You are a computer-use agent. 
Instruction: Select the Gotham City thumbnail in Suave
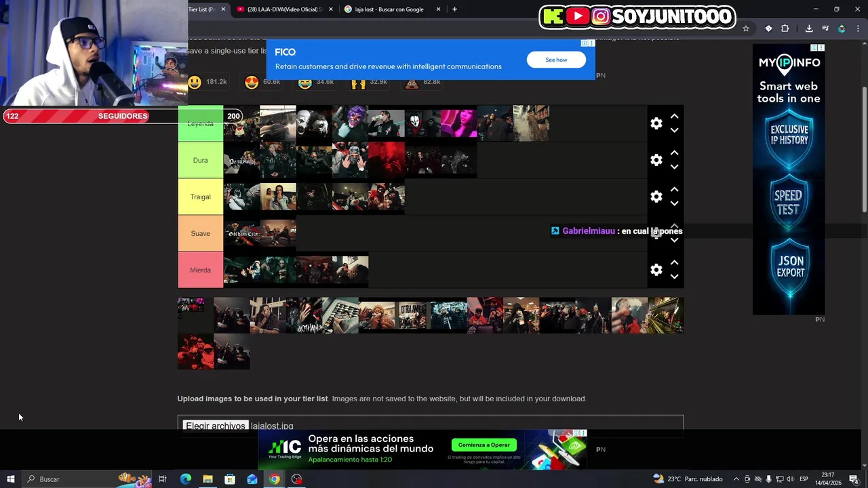pyautogui.click(x=242, y=233)
